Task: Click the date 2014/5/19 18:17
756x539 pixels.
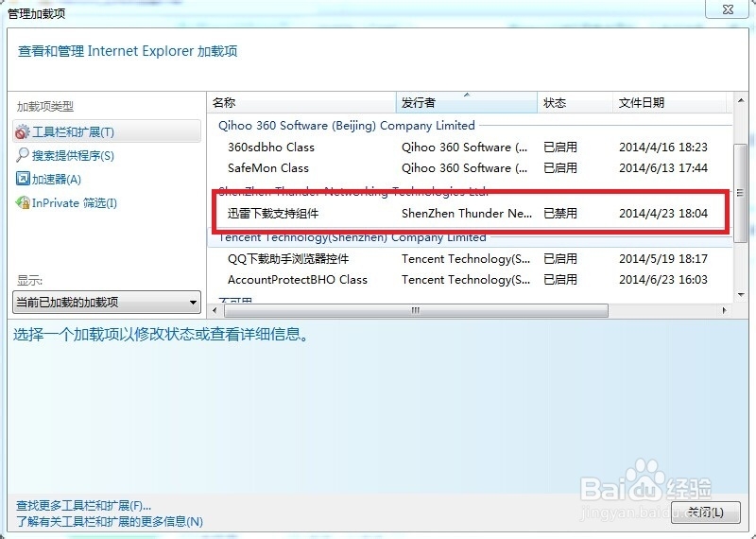Action: [x=663, y=259]
